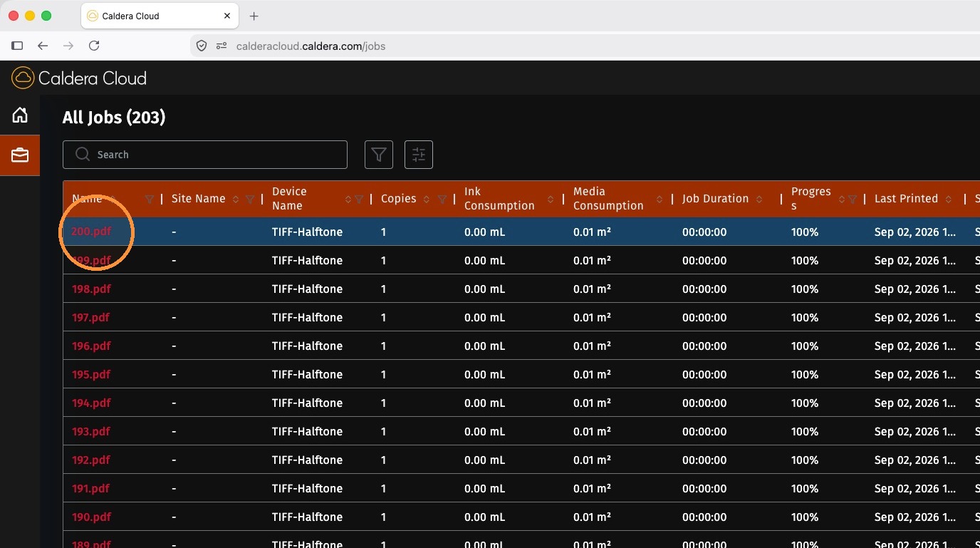Filter the Progress column

coord(853,199)
